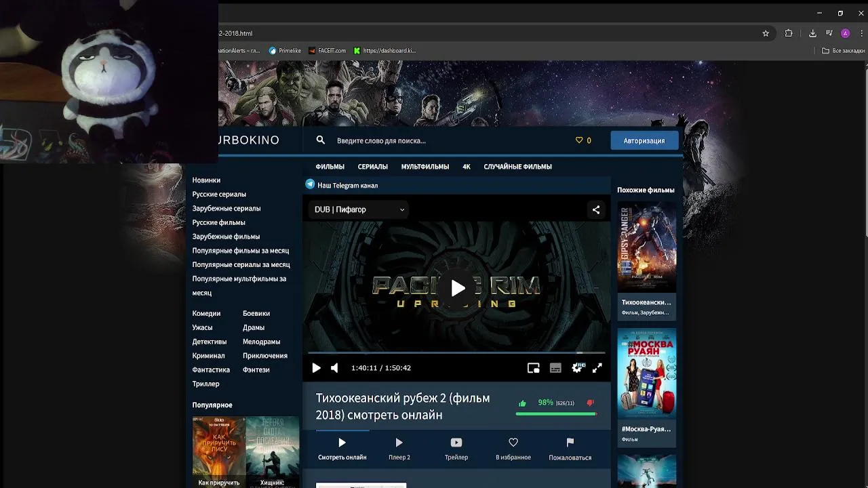Open СЛУЧАЙНЫЕ ФИЛЬМЫ menu item
868x488 pixels.
517,167
